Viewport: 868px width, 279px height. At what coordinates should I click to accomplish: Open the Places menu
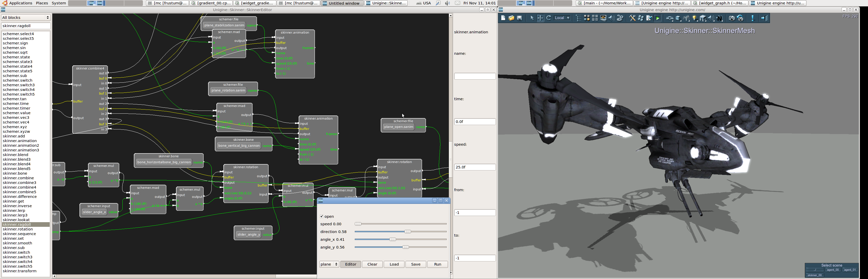point(42,3)
